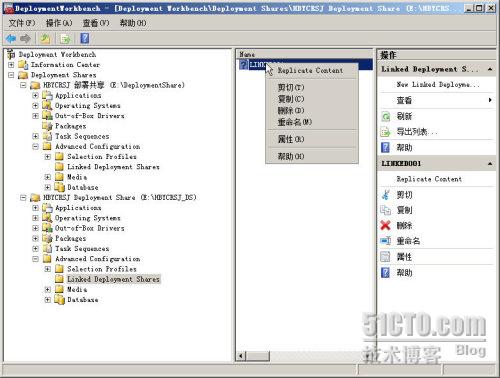
Task: Click the horizontal scrollbar thumb in list pane
Action: click(x=258, y=356)
